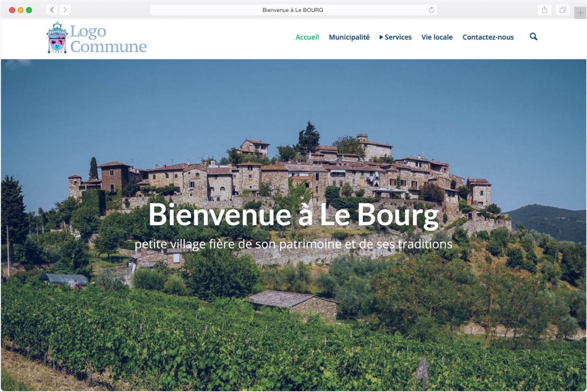This screenshot has height=392, width=587.
Task: Open the Municipalité menu item
Action: [349, 37]
